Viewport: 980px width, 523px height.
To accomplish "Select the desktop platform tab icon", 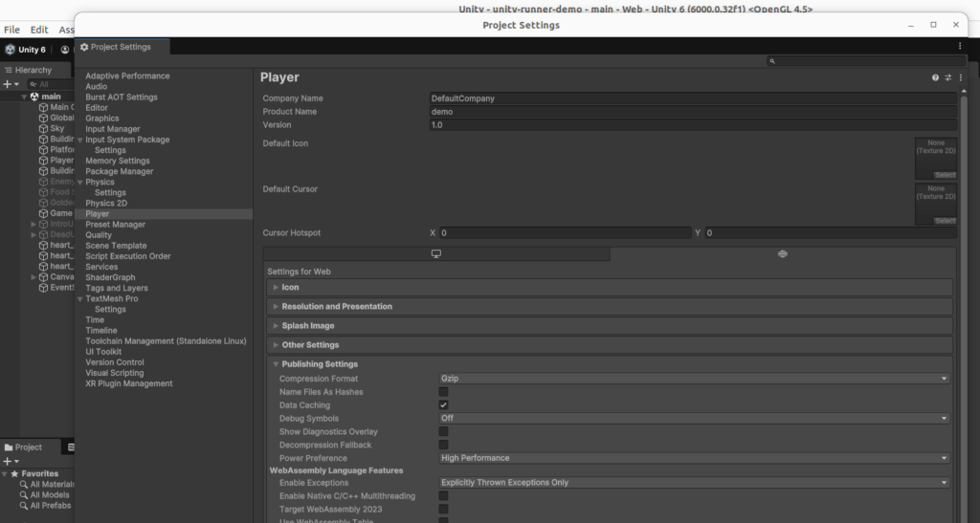I will click(x=436, y=254).
